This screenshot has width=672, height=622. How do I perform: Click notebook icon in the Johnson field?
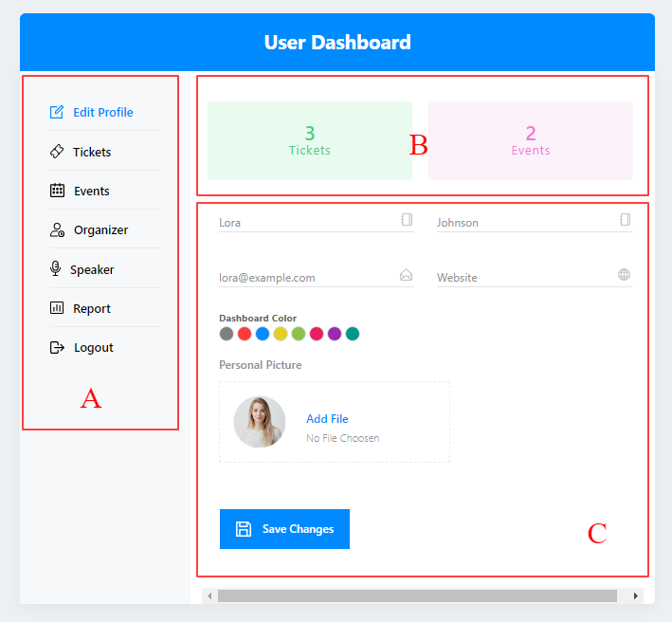coord(626,219)
